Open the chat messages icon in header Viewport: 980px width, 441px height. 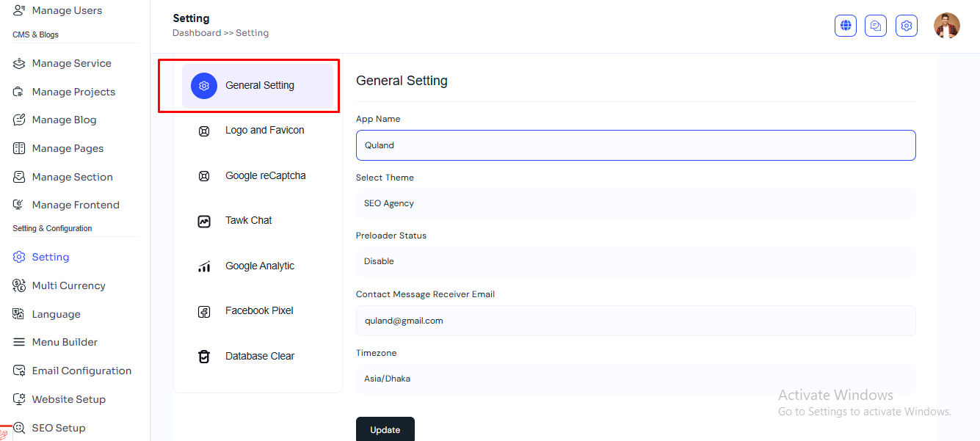[x=876, y=26]
